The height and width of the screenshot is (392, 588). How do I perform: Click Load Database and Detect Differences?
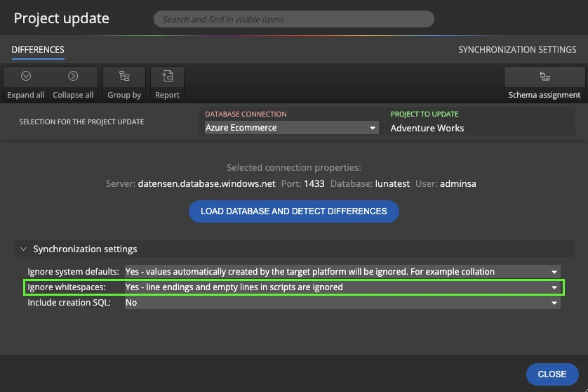tap(293, 211)
